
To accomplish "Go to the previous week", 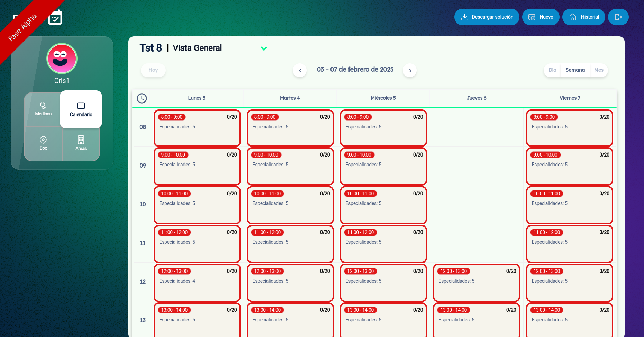I will pos(300,71).
